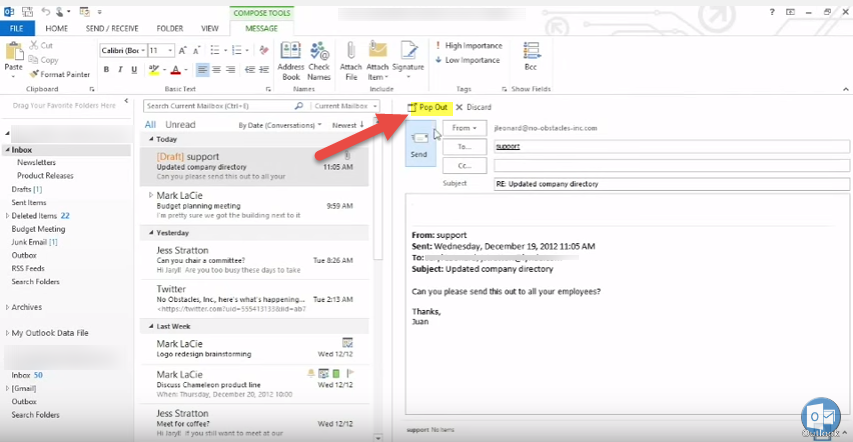Toggle Underline formatting
853x442 pixels.
135,69
